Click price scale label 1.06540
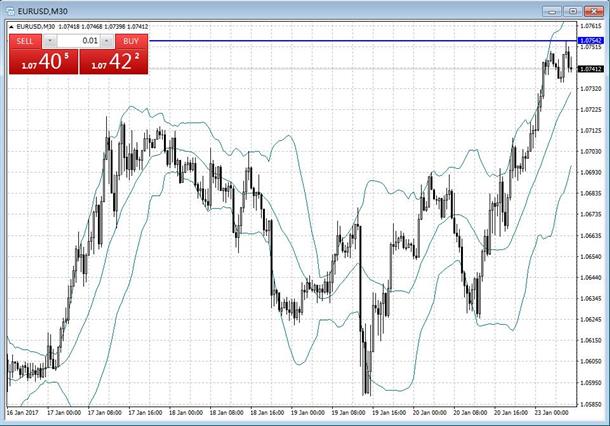Viewport: 610px width, 426px height. click(x=591, y=257)
